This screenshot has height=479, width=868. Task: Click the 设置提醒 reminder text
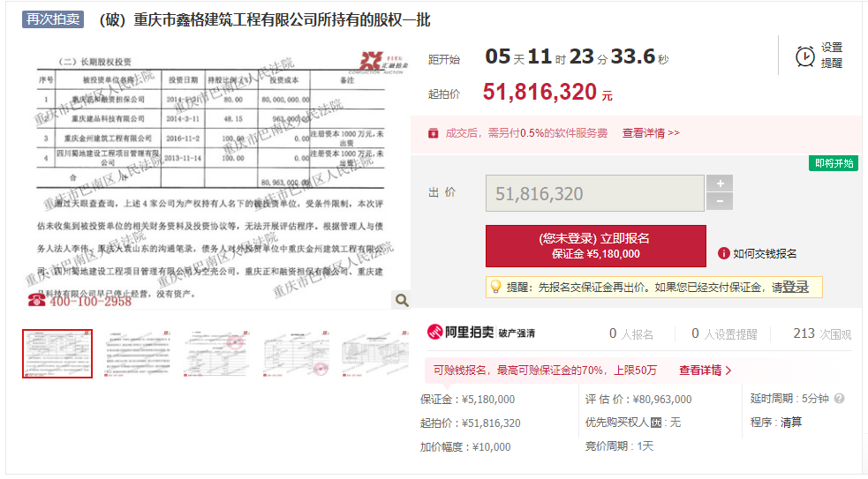click(x=832, y=56)
